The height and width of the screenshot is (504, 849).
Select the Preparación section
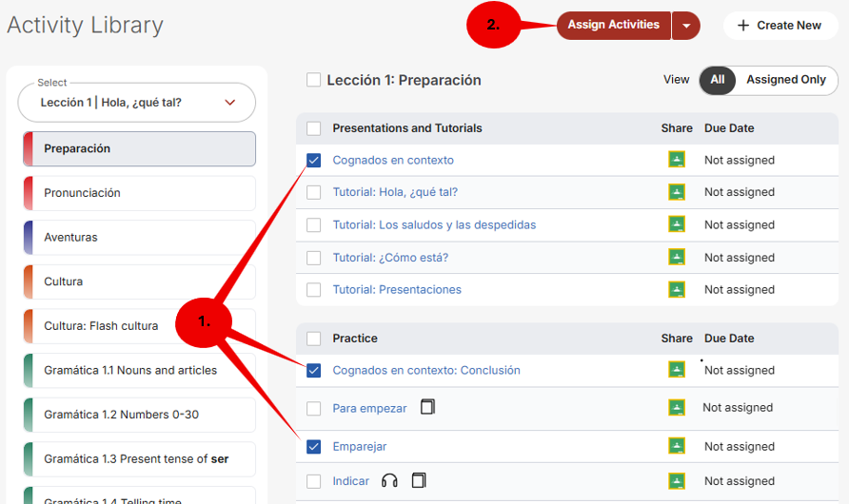click(x=140, y=148)
